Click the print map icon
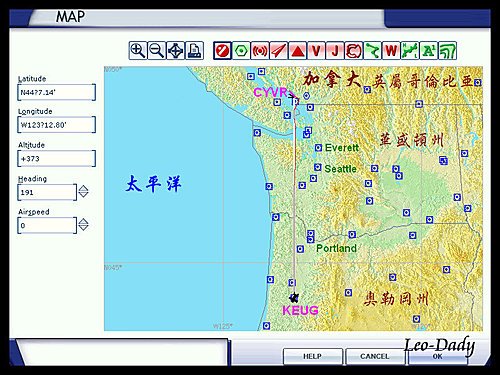Screen dimensions: 500x375 (x=194, y=51)
